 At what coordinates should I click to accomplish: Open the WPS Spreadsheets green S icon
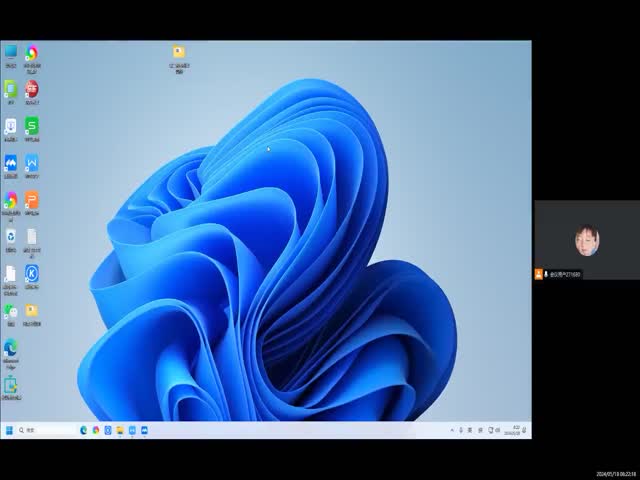click(x=32, y=126)
